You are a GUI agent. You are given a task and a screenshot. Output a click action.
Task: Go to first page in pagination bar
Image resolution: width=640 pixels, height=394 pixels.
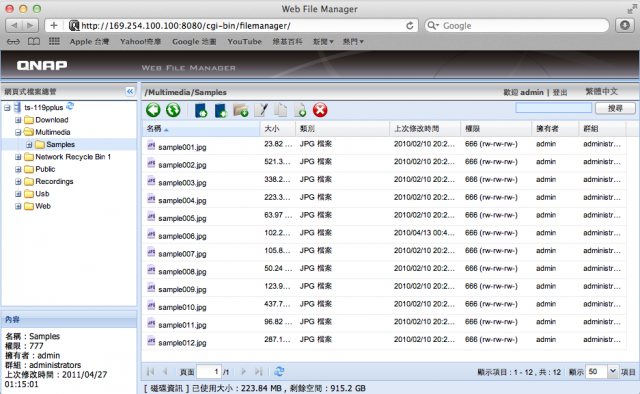click(151, 372)
